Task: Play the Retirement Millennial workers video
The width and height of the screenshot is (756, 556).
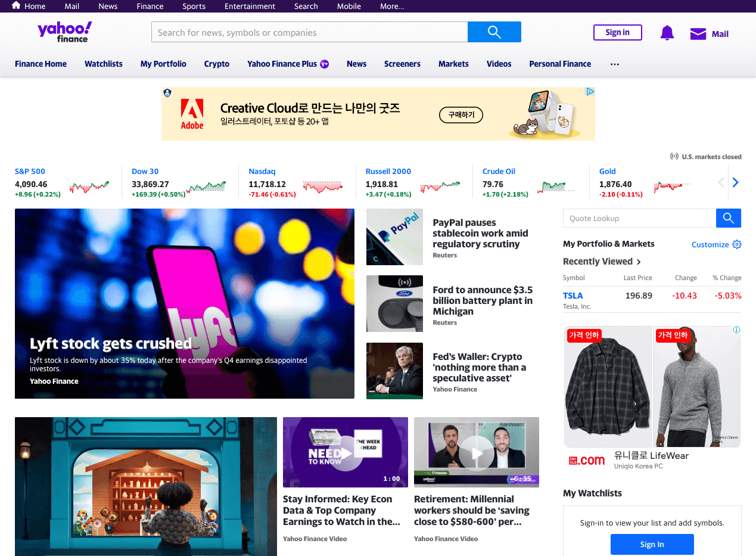Action: (x=477, y=454)
